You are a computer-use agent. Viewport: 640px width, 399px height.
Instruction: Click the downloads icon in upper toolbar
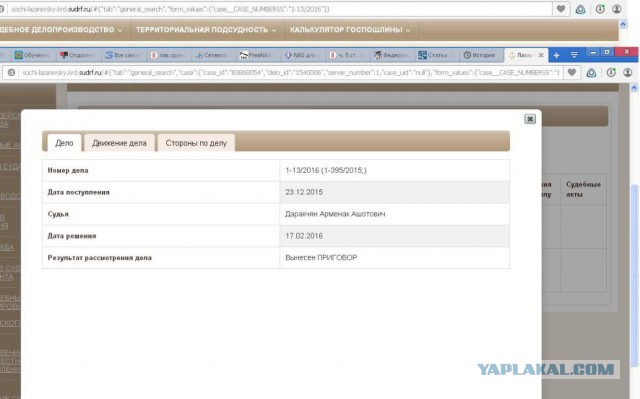[600, 9]
